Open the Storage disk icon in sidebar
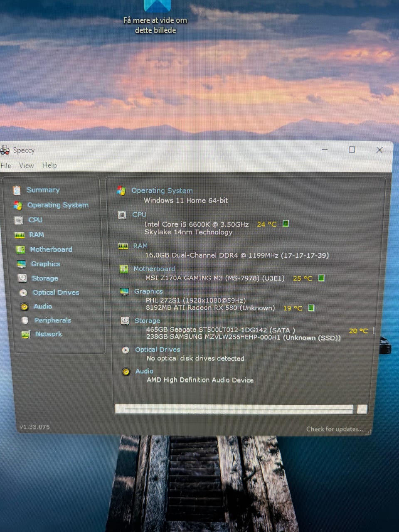 (22, 278)
